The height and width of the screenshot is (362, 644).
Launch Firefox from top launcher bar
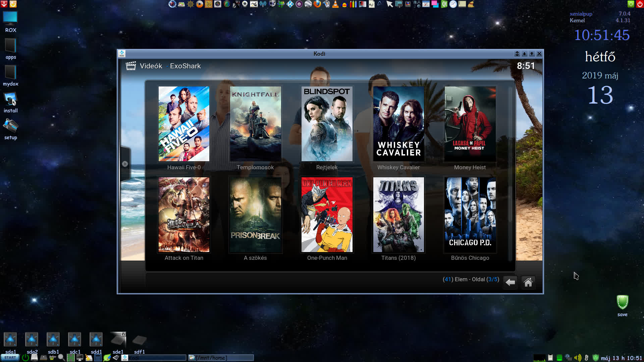(317, 4)
